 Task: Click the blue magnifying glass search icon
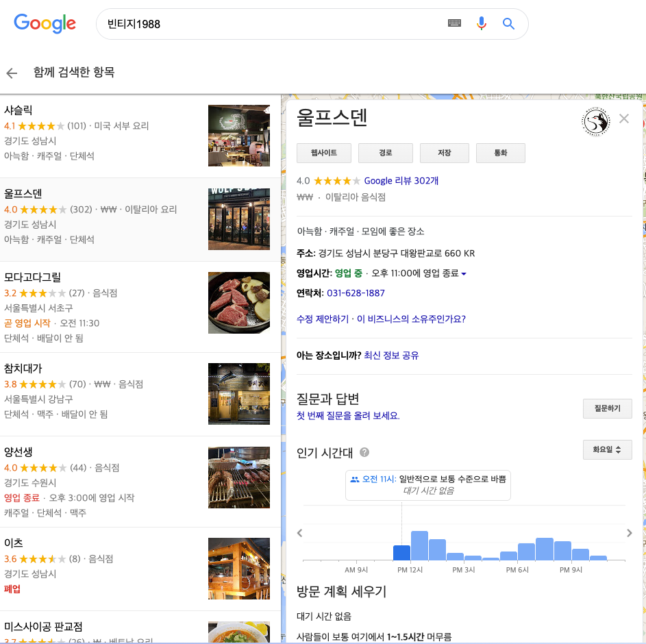click(x=508, y=23)
